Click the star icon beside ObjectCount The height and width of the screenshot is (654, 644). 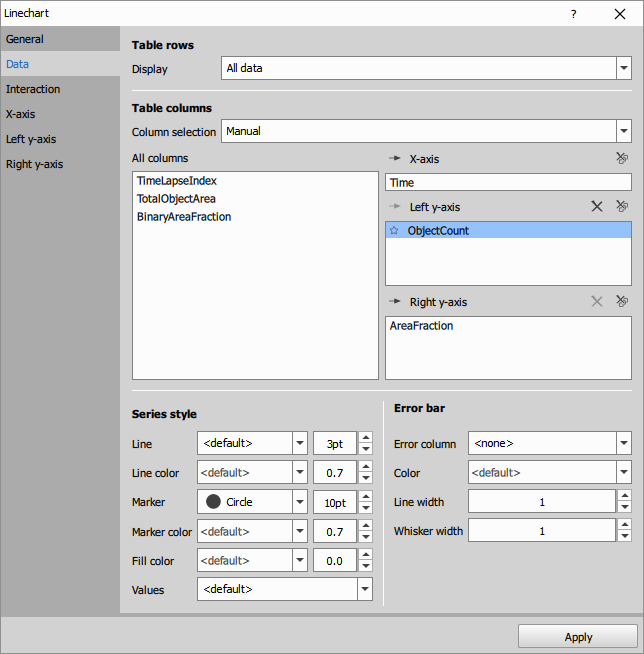point(394,230)
